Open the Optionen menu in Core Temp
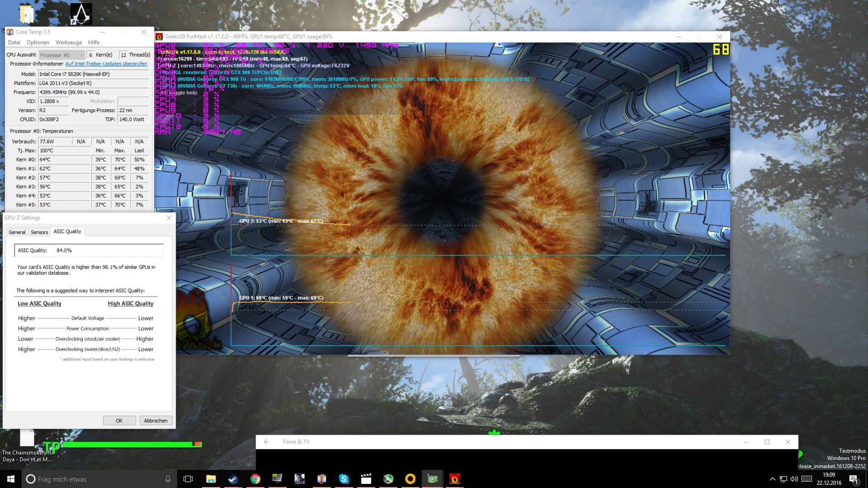This screenshot has height=488, width=868. click(x=38, y=43)
